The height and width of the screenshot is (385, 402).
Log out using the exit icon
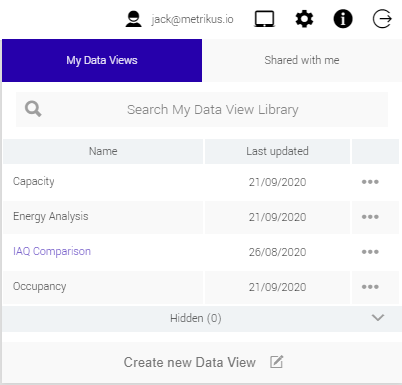click(382, 19)
